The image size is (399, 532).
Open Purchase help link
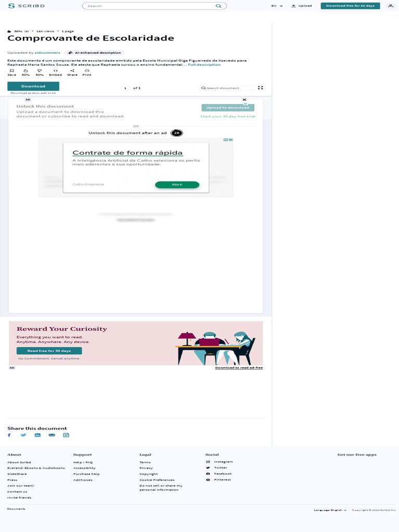point(87,474)
